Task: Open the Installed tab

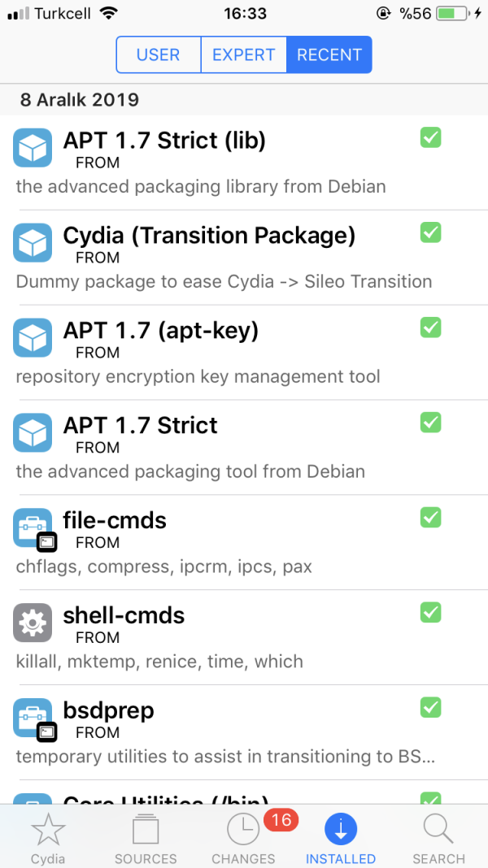Action: 341,837
